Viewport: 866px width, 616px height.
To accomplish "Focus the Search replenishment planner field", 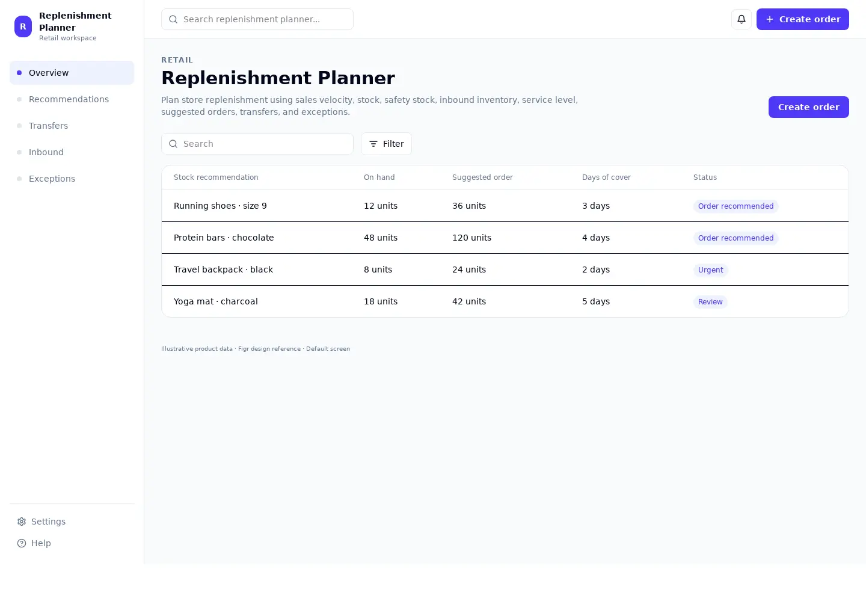I will click(257, 19).
